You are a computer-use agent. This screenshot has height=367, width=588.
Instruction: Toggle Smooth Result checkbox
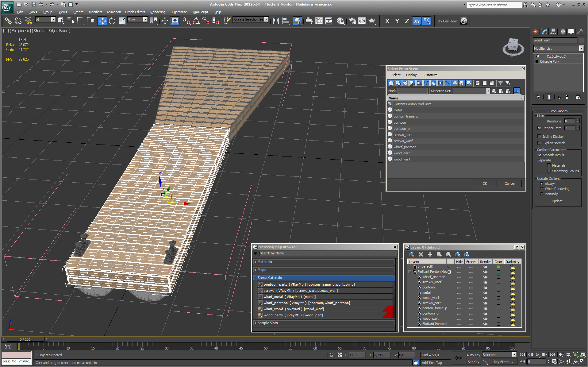click(540, 155)
